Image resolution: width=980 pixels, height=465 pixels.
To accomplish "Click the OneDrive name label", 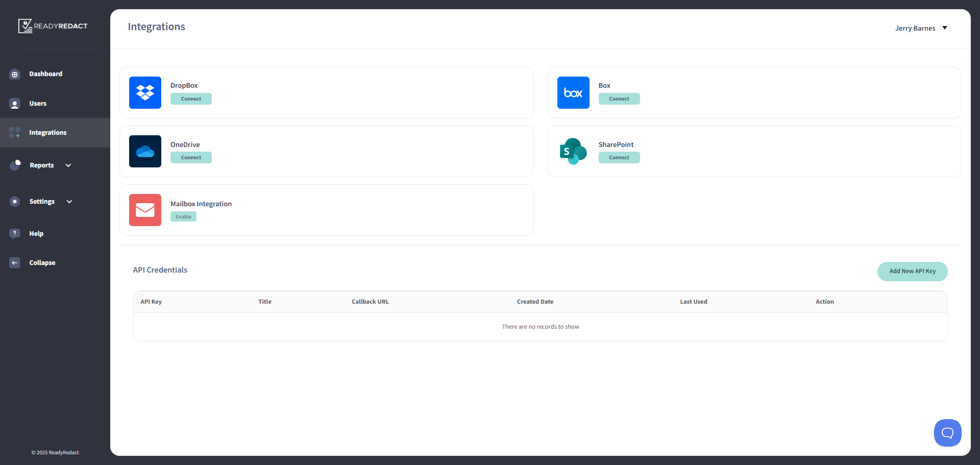I will click(185, 145).
